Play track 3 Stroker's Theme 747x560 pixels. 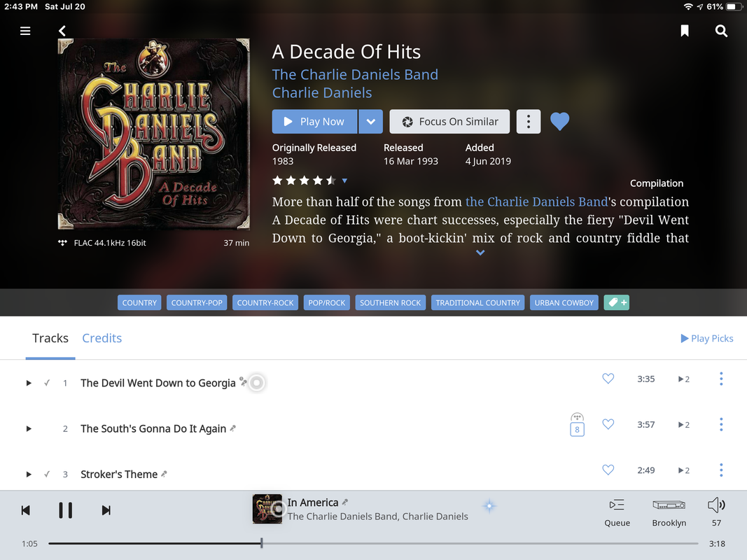point(29,475)
